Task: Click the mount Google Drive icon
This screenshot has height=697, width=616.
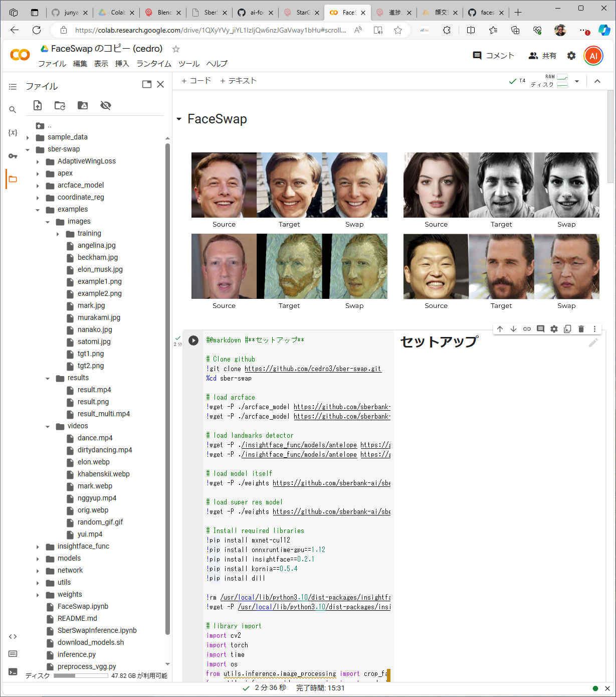Action: tap(83, 105)
